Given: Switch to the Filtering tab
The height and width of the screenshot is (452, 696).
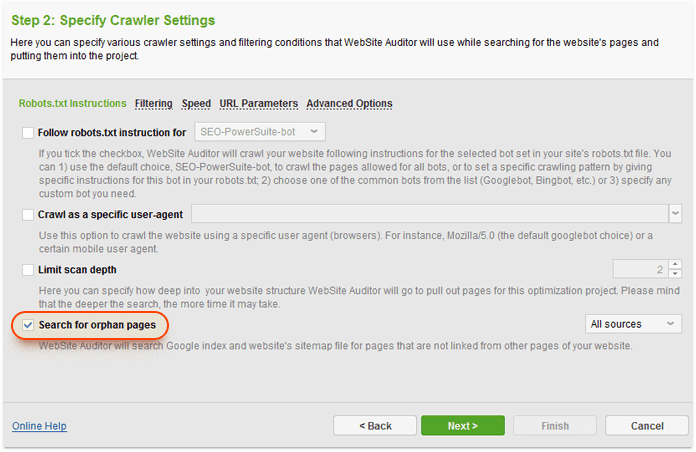Looking at the screenshot, I should pos(154,104).
